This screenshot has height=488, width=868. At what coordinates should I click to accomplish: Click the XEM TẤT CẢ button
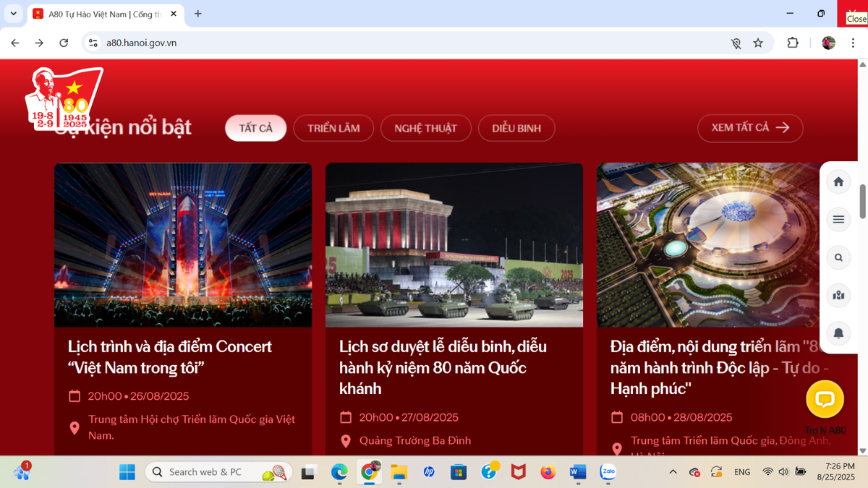pyautogui.click(x=750, y=128)
